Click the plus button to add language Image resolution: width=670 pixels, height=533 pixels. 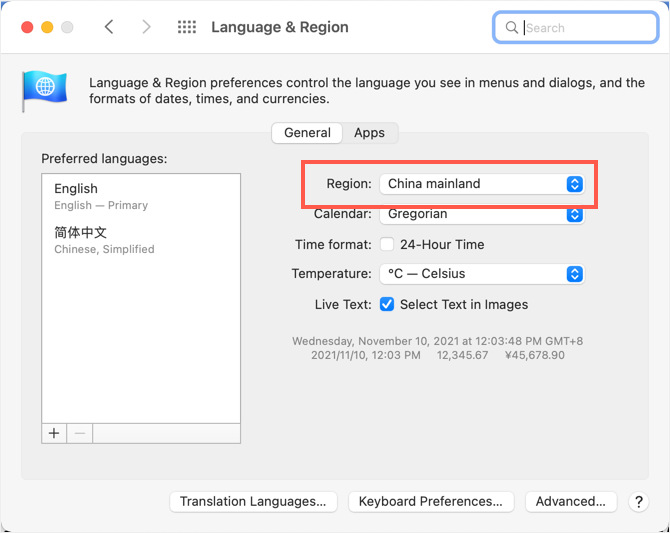(x=54, y=433)
